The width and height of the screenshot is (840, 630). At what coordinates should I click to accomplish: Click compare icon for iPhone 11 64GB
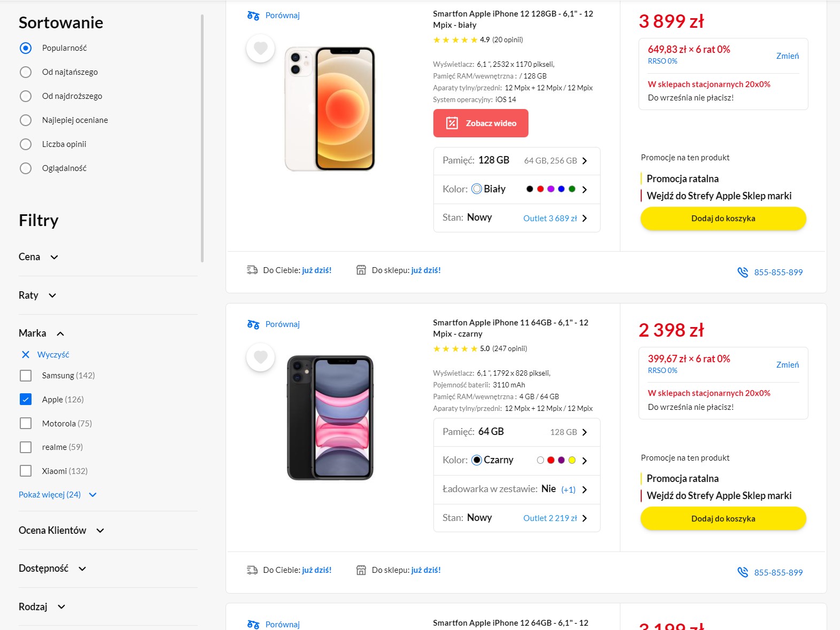[253, 324]
